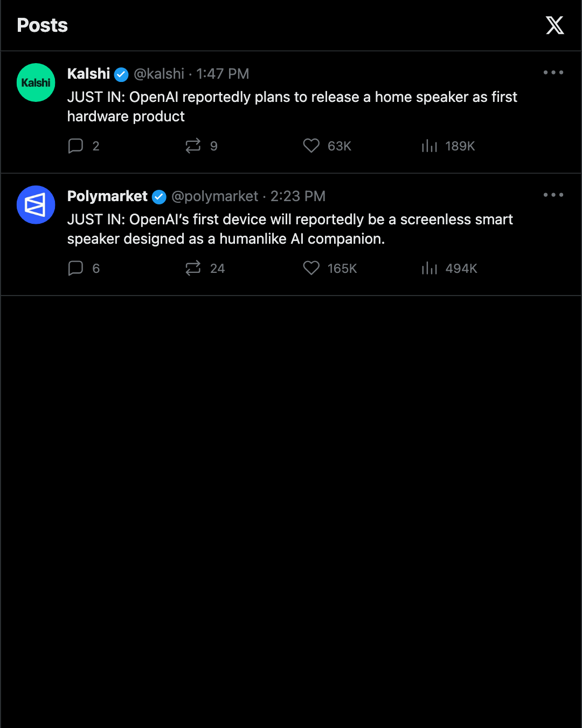582x728 pixels.
Task: Open the Kalshi display name link
Action: [x=88, y=74]
